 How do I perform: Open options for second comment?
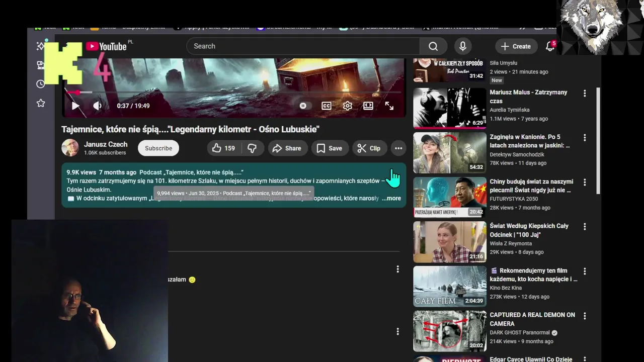(397, 331)
